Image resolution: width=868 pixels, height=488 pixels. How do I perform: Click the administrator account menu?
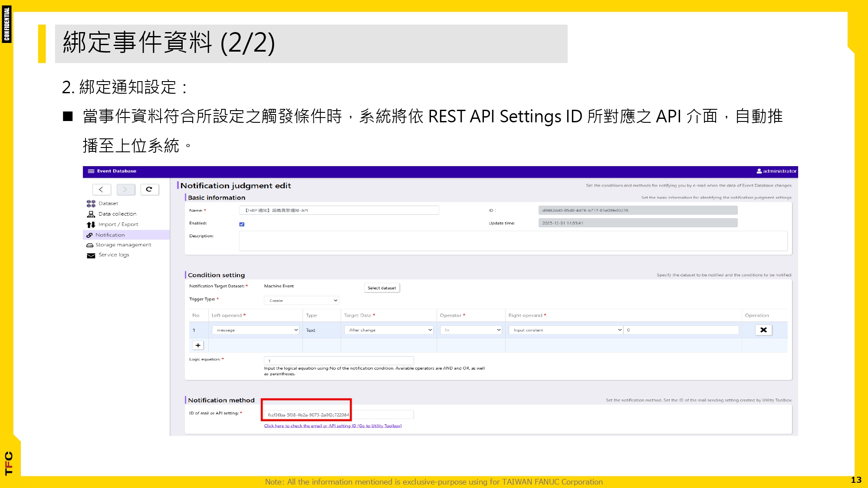[x=776, y=171]
